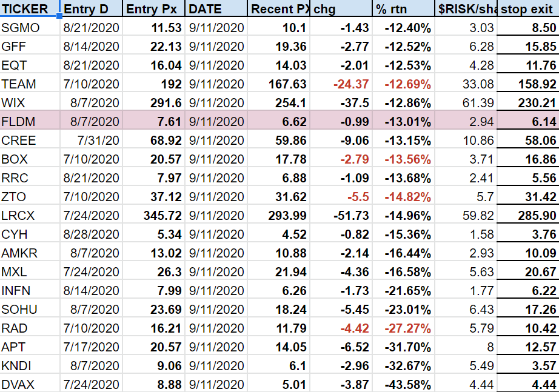
Task: Click CYH entry date 8/28/2020
Action: (92, 234)
